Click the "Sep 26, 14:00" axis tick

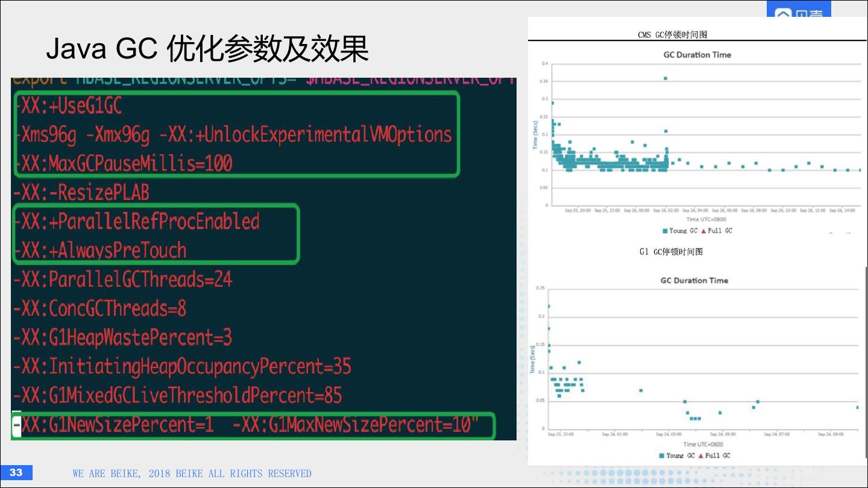coord(842,211)
